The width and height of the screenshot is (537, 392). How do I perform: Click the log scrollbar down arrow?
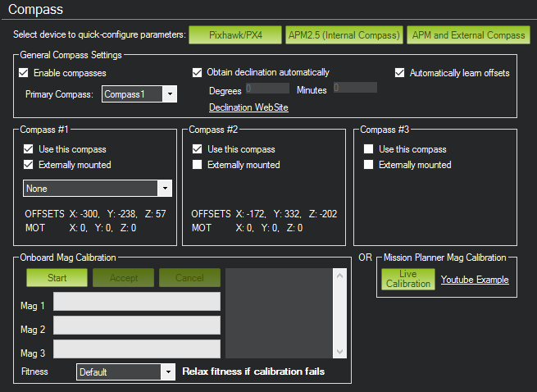(x=339, y=352)
